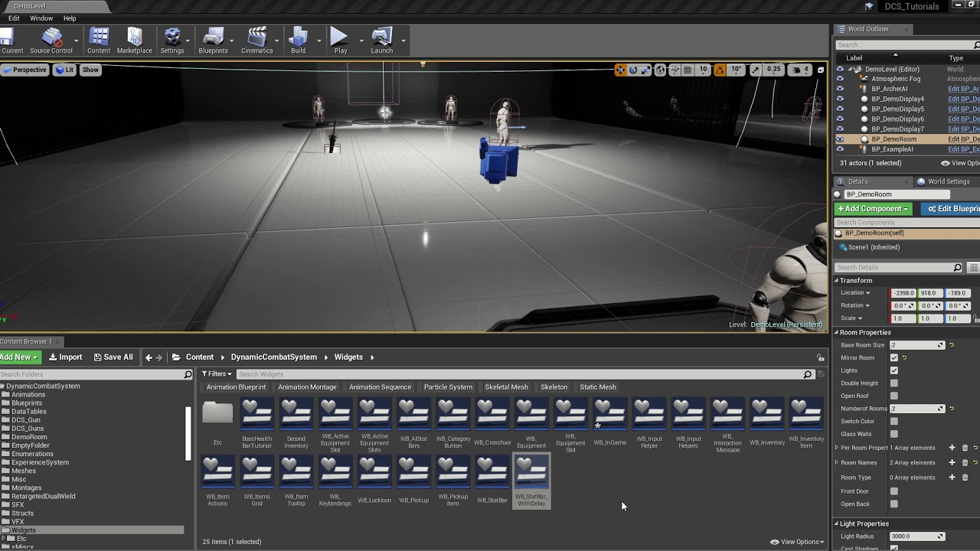This screenshot has width=980, height=551.
Task: Open scale snap value 0.25 dropdown
Action: pos(774,70)
